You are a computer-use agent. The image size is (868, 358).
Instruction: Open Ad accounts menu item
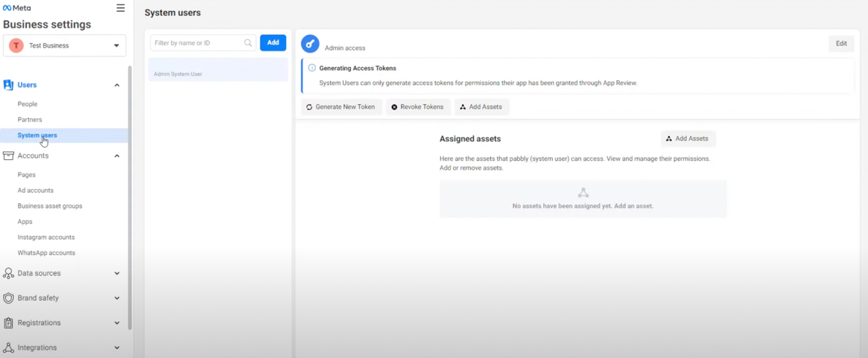point(36,191)
